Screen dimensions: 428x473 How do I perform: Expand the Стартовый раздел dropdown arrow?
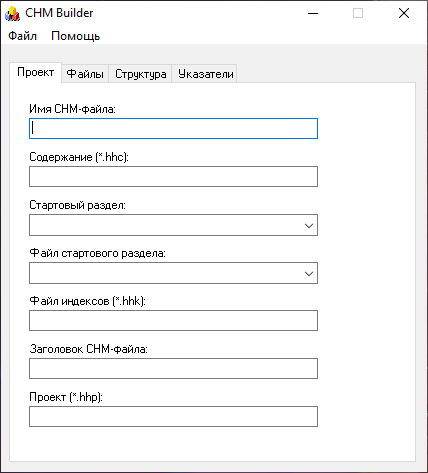click(309, 225)
